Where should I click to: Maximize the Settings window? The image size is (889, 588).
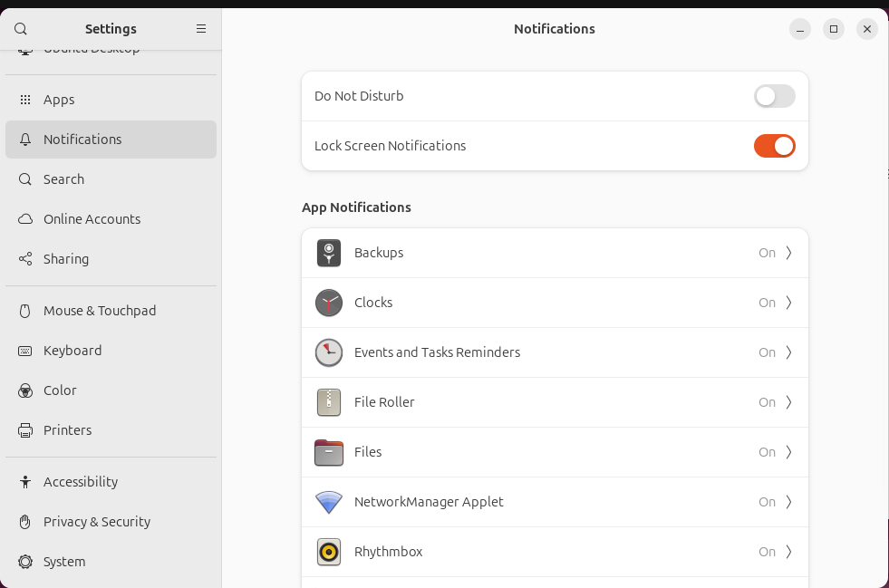pos(833,29)
